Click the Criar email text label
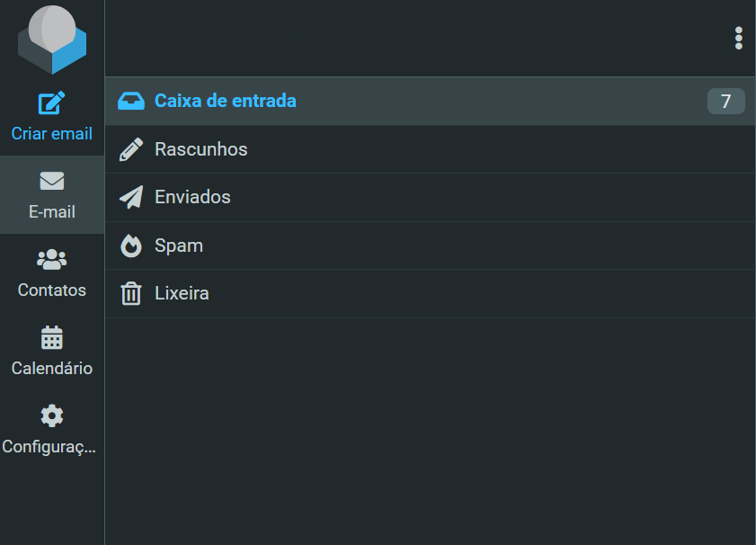This screenshot has height=545, width=756. 52,134
